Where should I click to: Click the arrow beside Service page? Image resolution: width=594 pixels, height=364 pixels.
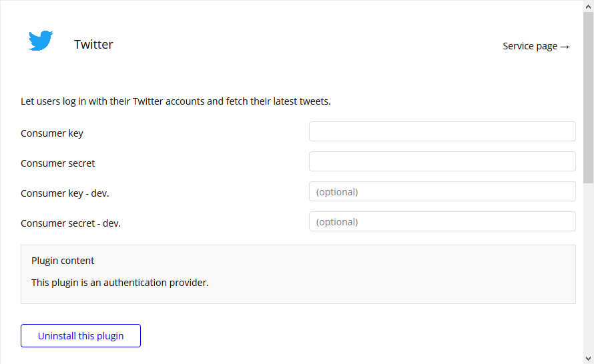565,47
